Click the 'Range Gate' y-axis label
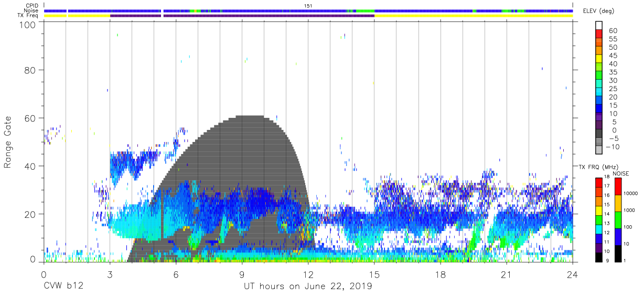The height and width of the screenshot is (297, 644). [8, 142]
